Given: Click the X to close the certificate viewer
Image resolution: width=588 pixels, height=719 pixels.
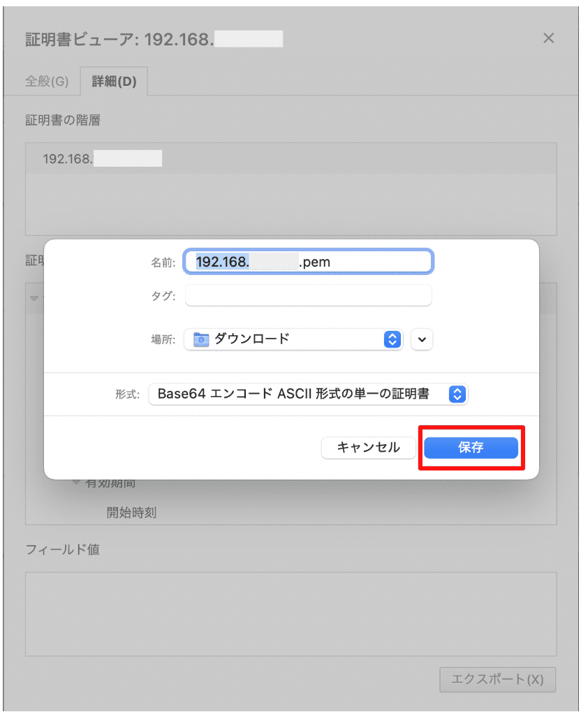Looking at the screenshot, I should pyautogui.click(x=549, y=38).
